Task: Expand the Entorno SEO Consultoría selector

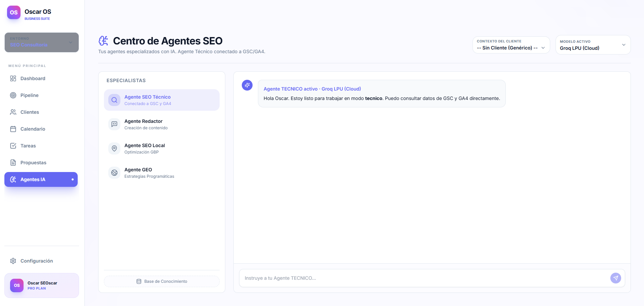Action: tap(42, 42)
